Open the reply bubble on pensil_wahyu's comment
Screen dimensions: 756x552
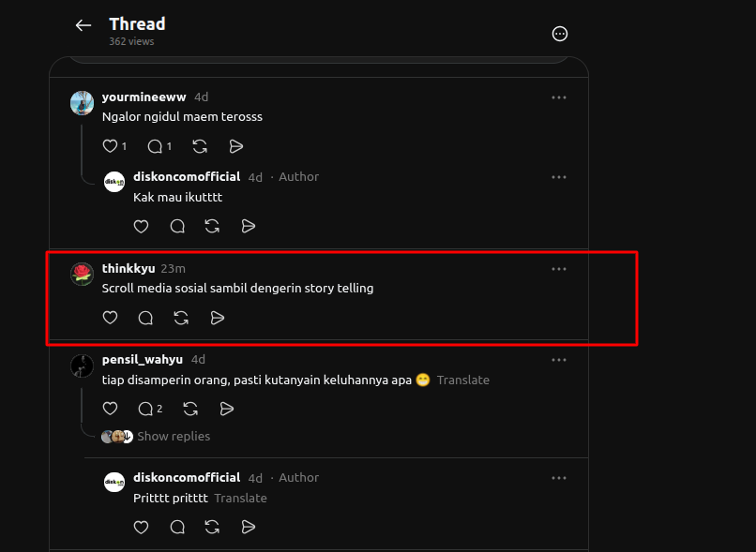pos(145,409)
